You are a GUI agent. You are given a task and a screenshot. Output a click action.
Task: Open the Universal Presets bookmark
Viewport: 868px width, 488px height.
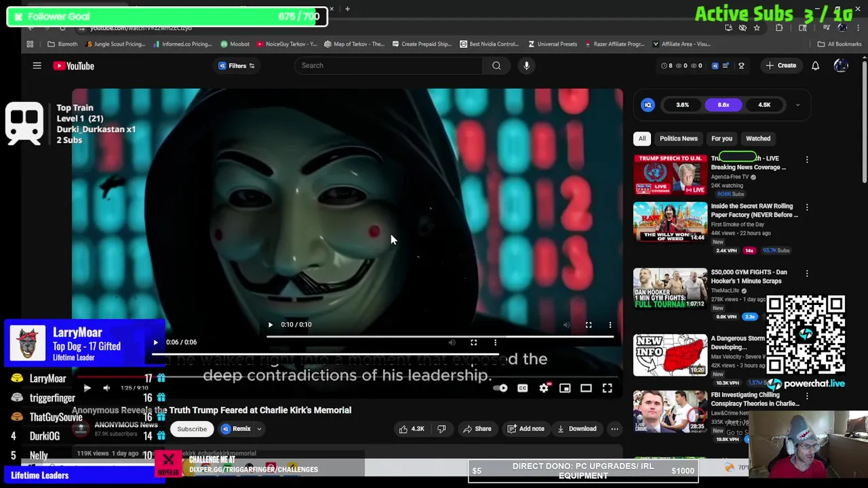pyautogui.click(x=551, y=44)
